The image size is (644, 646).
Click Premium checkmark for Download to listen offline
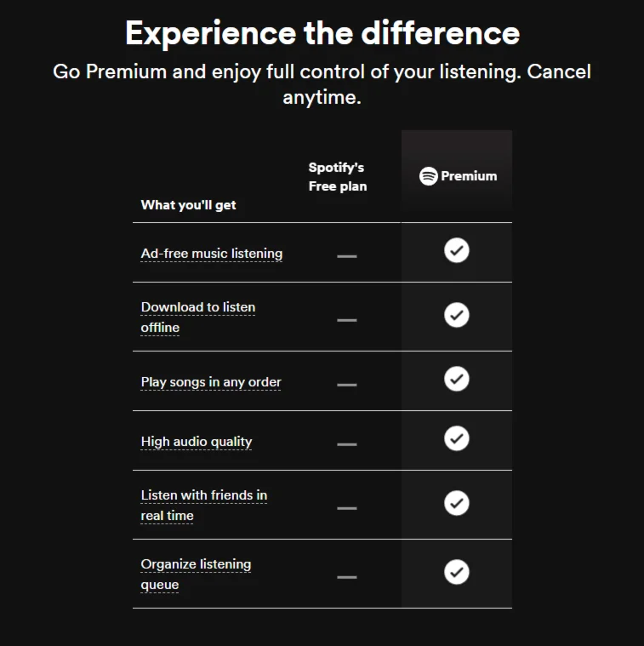coord(457,315)
